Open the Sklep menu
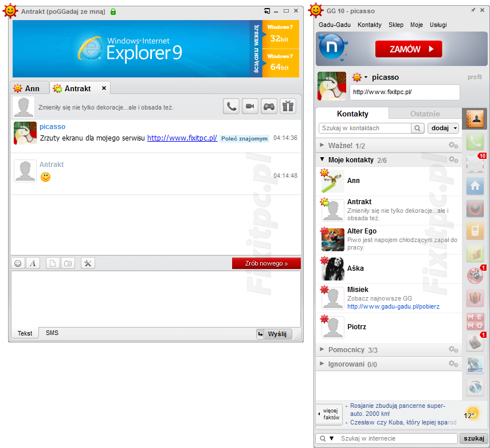490x448 pixels. click(395, 25)
